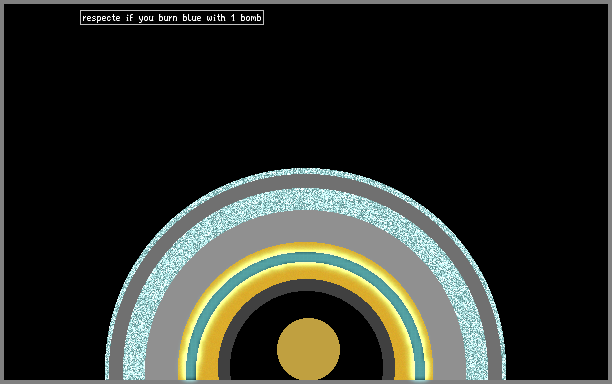The image size is (612, 384).
Task: Click the word "blue" in the sign
Action: tap(192, 18)
